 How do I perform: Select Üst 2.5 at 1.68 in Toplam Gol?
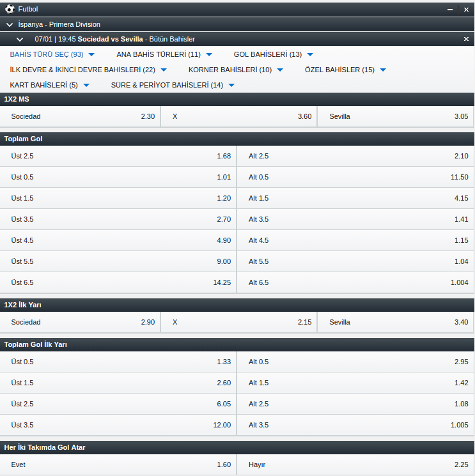(118, 156)
